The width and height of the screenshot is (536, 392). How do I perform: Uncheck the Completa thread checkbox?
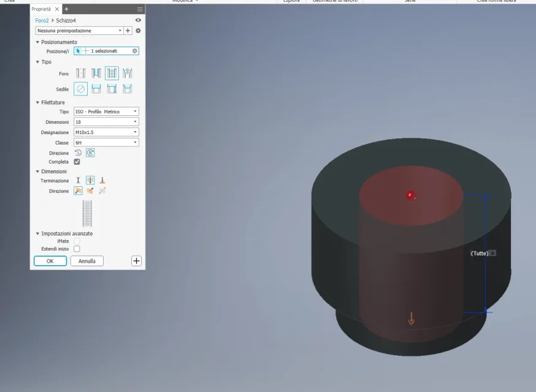77,162
